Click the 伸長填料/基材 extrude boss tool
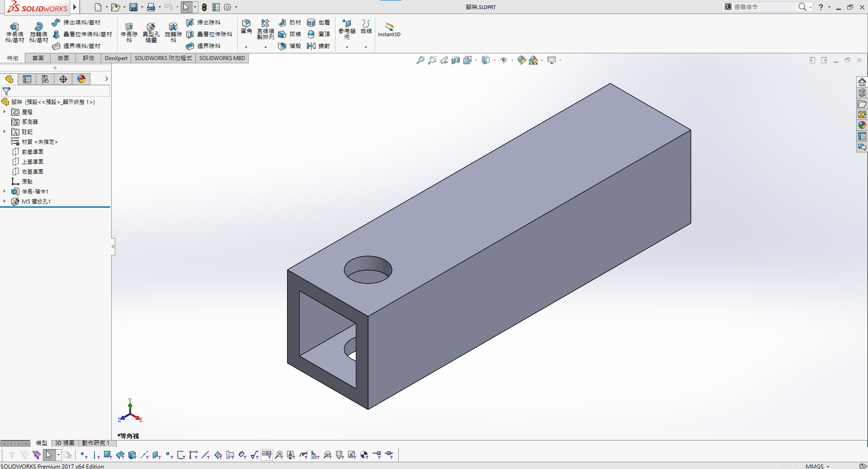This screenshot has width=868, height=469. (x=14, y=33)
